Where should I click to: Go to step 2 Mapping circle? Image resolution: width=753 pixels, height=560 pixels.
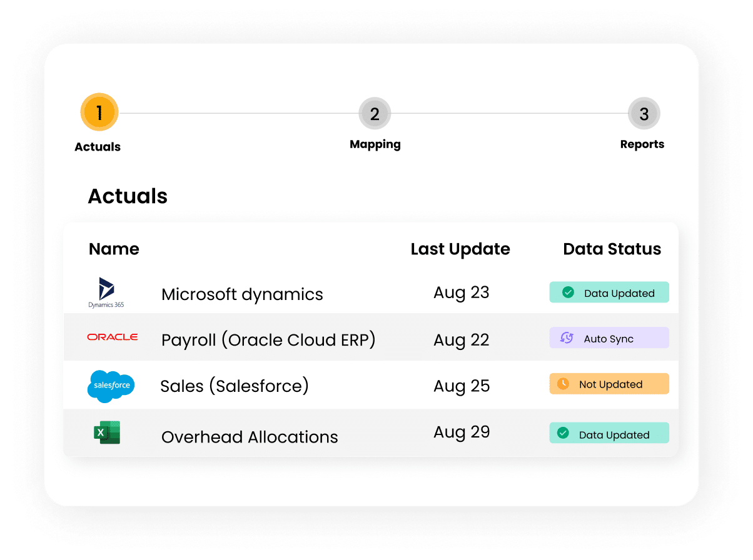[x=375, y=114]
